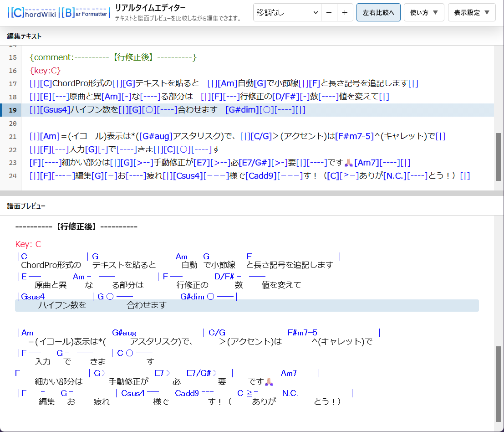Viewport: 504px width, 432px height.
Task: Click [Csus4] chord tag in editor line 24
Action: [188, 176]
